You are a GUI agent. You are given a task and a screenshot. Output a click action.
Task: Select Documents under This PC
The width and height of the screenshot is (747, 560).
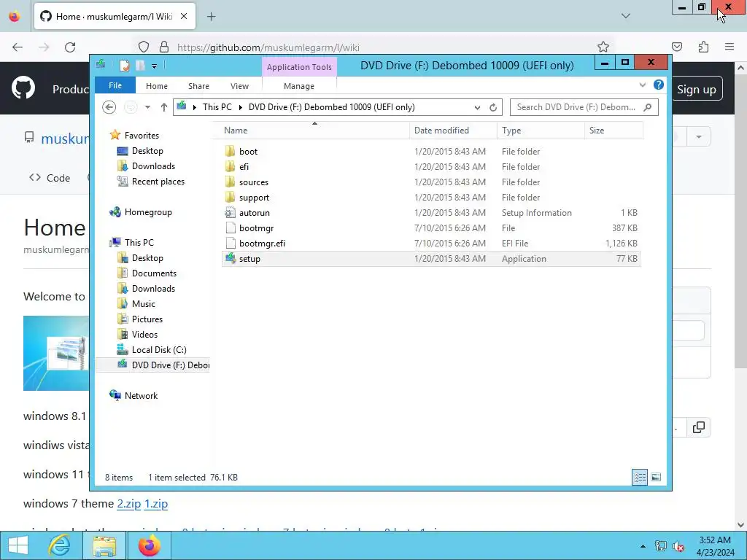[x=154, y=273]
